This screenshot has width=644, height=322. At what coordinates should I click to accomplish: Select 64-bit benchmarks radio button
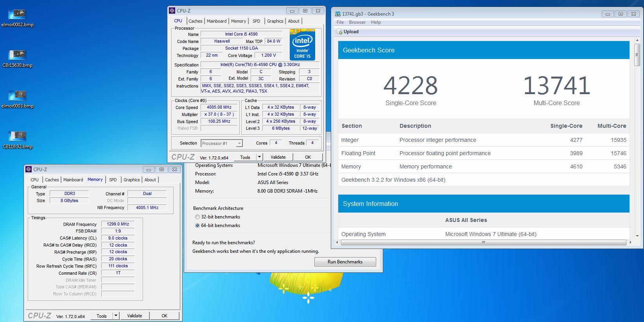[197, 225]
